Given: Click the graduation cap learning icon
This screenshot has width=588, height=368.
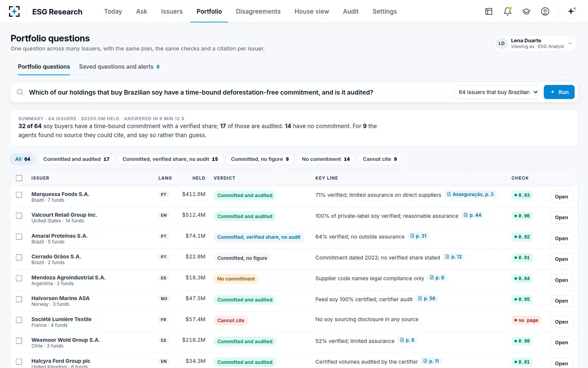Looking at the screenshot, I should [x=526, y=11].
